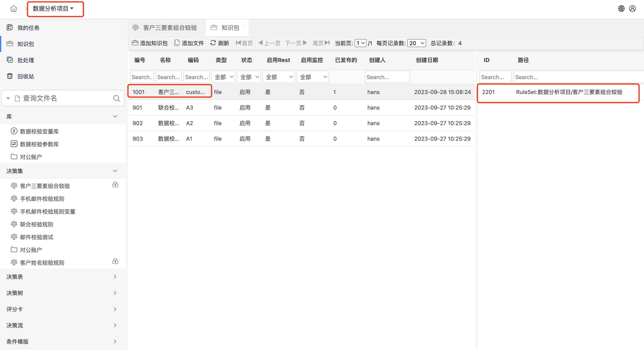Open 我的任务 in sidebar
Screen dimensions: 644x350
pos(28,28)
